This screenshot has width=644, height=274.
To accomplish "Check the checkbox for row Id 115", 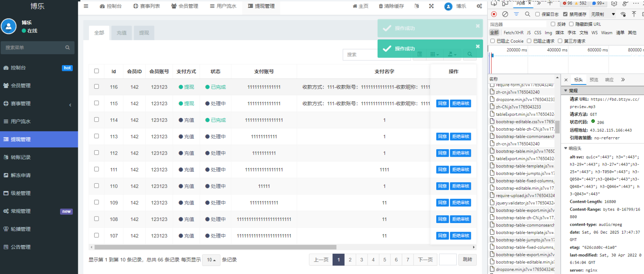I will pos(96,103).
